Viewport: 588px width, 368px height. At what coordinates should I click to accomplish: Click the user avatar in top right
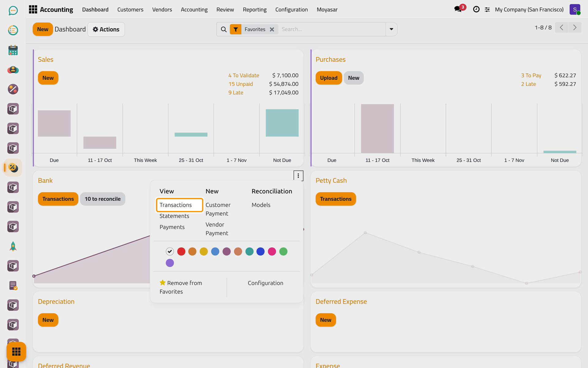click(575, 10)
